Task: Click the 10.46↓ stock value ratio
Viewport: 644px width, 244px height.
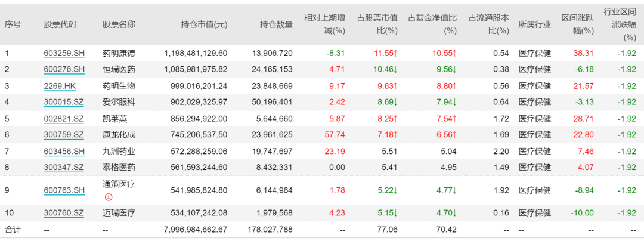Action: [x=386, y=70]
